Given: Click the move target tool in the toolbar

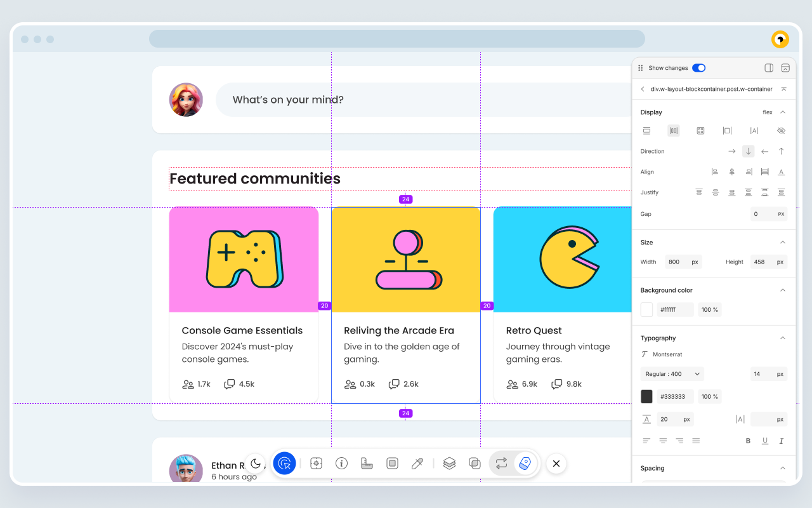Looking at the screenshot, I should pos(316,464).
